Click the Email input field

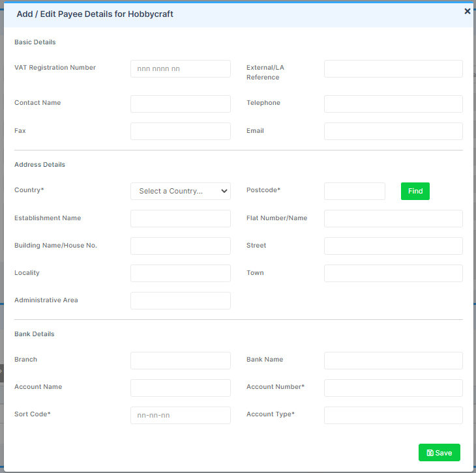click(393, 131)
